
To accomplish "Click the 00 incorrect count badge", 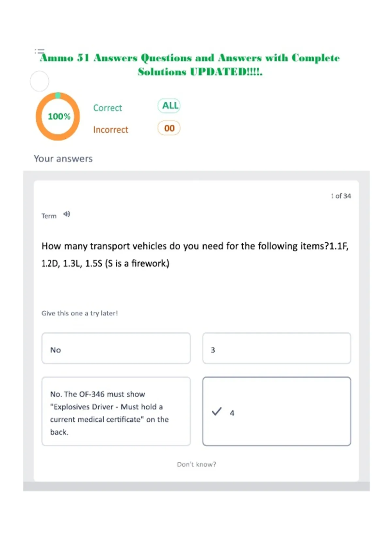I will pyautogui.click(x=169, y=128).
